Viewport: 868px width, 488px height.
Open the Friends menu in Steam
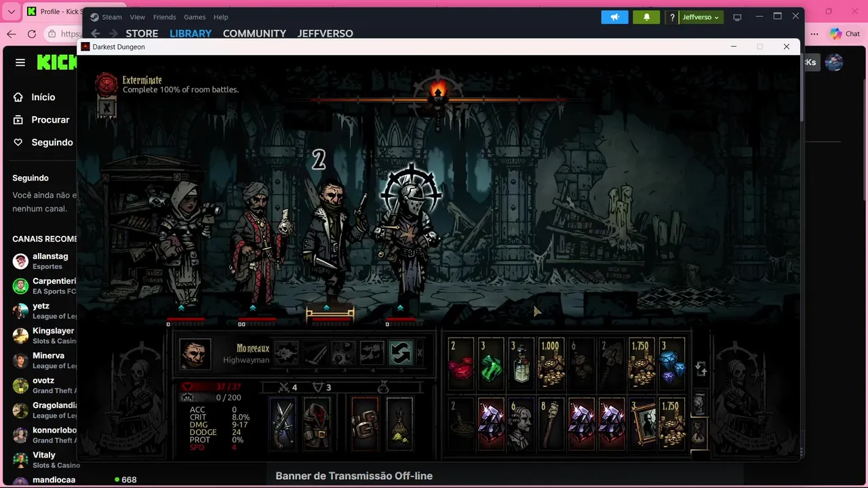pos(165,17)
